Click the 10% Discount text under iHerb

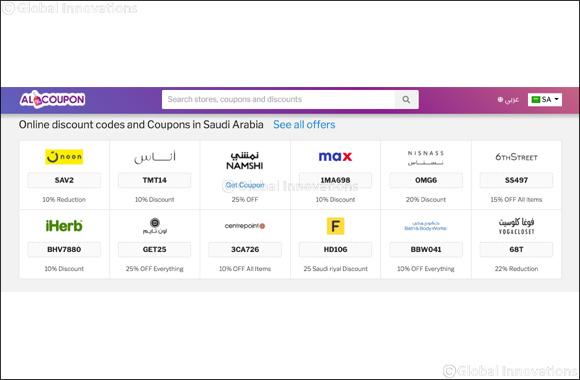tap(64, 269)
